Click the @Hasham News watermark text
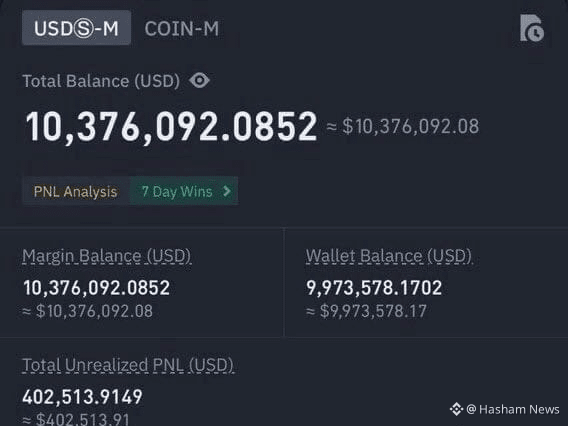 [513, 409]
